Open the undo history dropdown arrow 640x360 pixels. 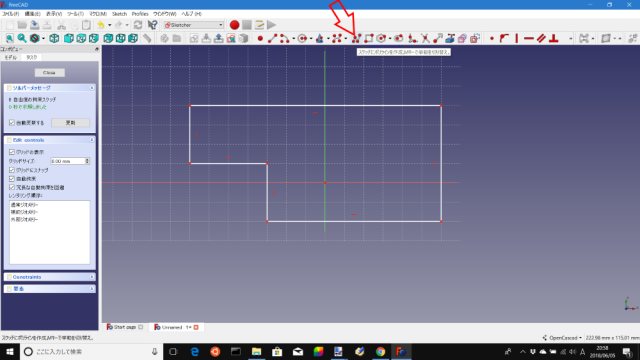pyautogui.click(x=109, y=25)
